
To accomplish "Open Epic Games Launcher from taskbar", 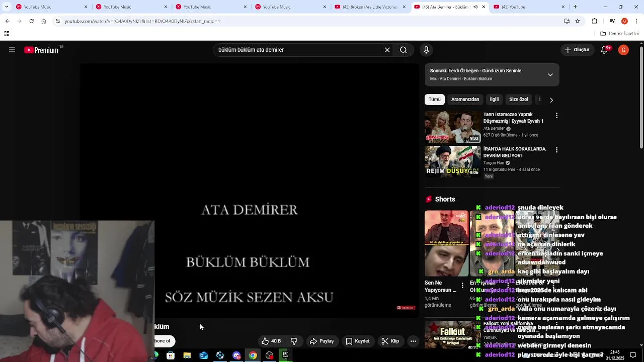I will (286, 355).
